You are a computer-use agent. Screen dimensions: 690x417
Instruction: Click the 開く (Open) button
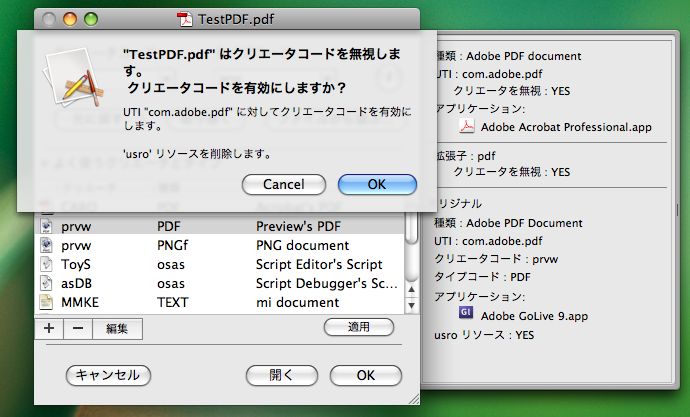pyautogui.click(x=282, y=375)
